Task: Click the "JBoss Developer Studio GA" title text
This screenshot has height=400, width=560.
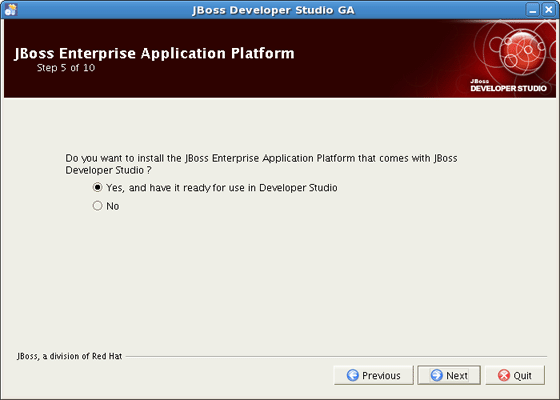Action: click(x=274, y=10)
